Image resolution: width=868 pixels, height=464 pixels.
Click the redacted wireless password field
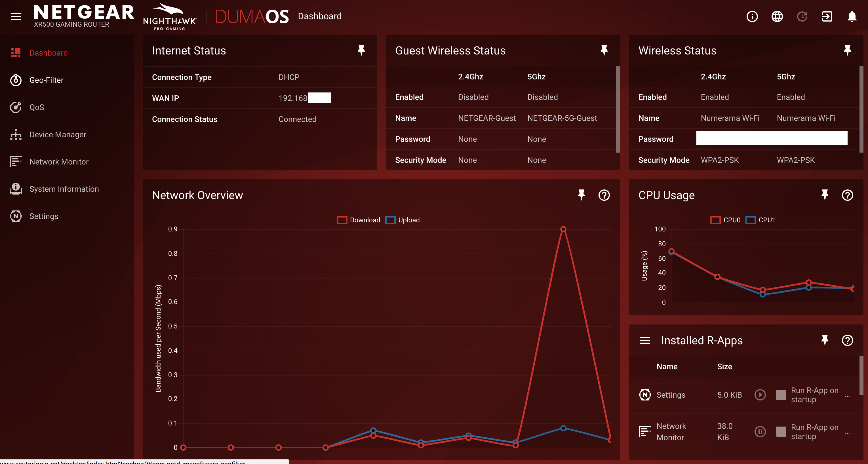tap(772, 138)
